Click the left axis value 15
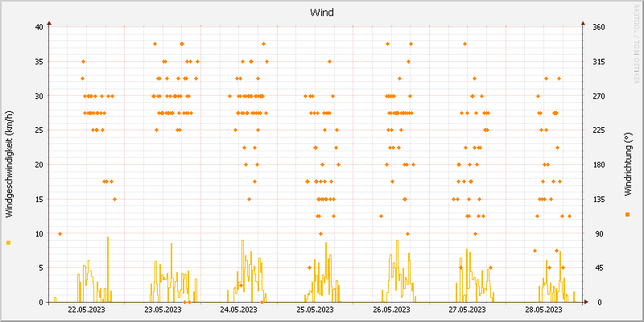 pos(39,199)
